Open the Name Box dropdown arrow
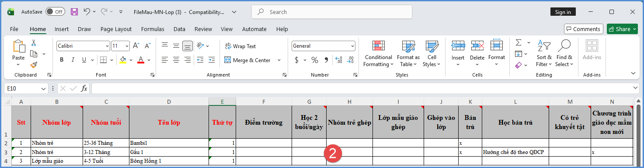The image size is (644, 168). tap(44, 88)
